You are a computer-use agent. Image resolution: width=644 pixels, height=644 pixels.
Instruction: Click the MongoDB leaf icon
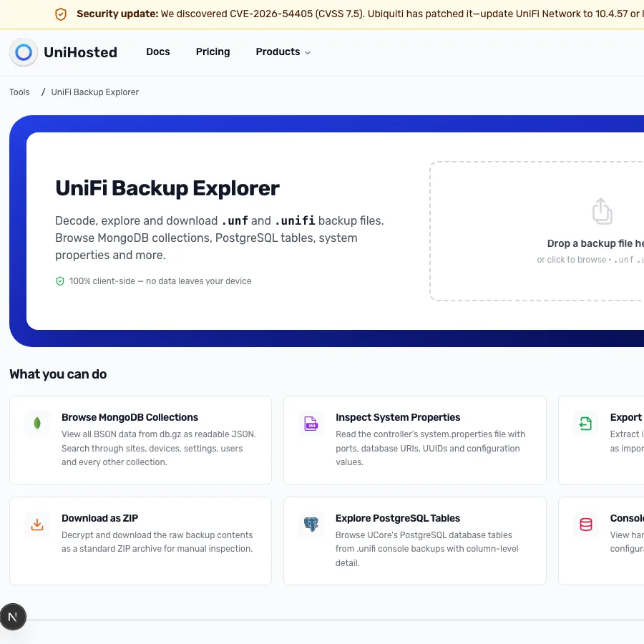(x=37, y=423)
